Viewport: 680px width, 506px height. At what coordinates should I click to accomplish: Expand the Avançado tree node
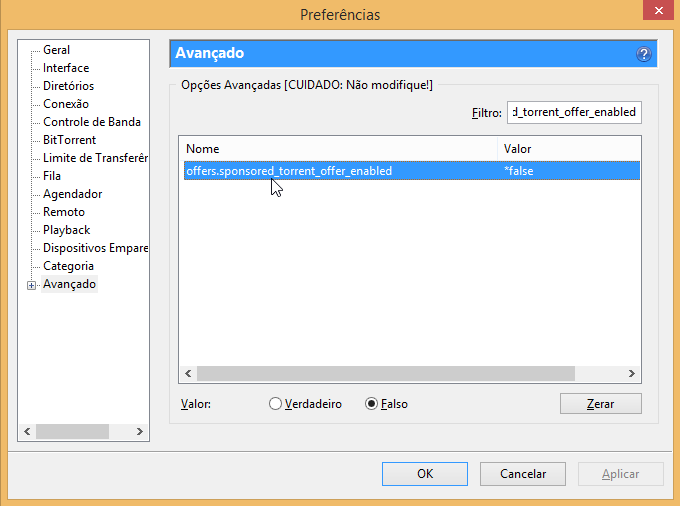click(31, 285)
